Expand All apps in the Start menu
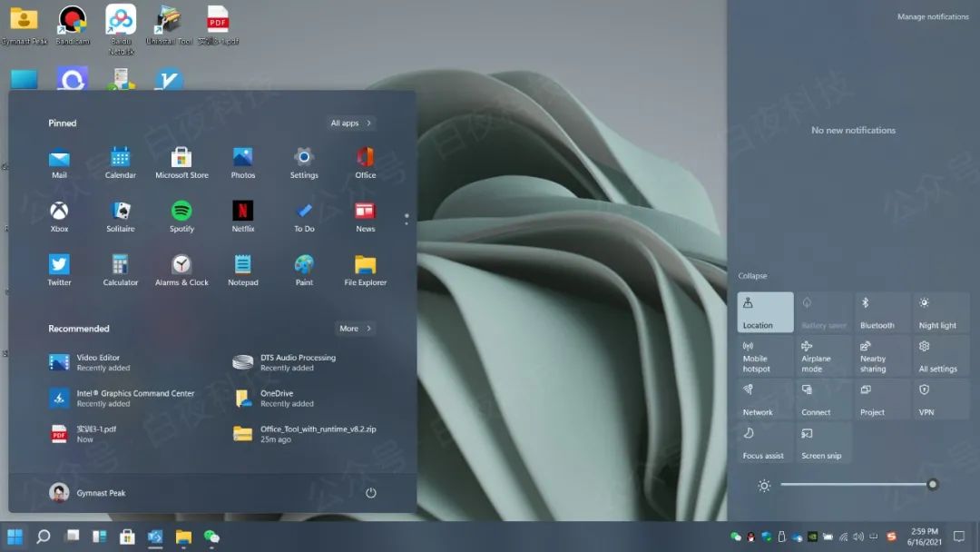Screen dimensions: 980x552 pyautogui.click(x=349, y=123)
